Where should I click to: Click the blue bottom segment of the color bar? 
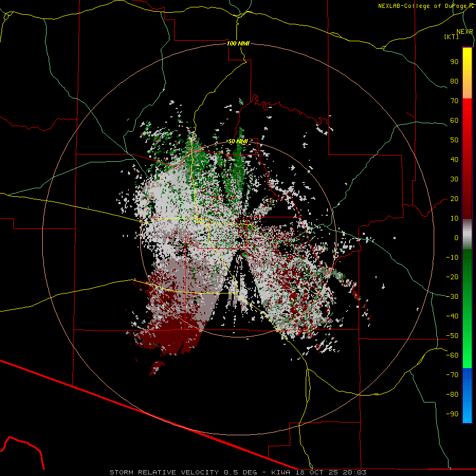(x=467, y=396)
